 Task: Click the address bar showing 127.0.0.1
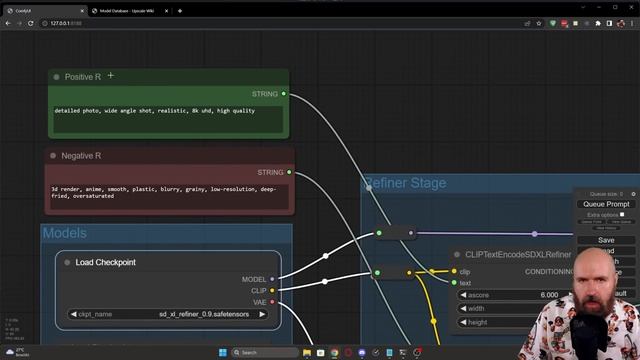[282, 24]
